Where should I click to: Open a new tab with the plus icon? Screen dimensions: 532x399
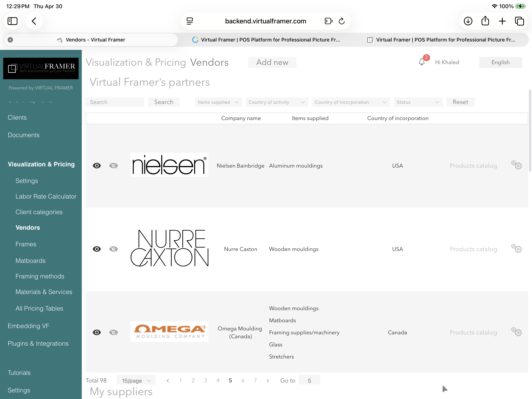[x=502, y=21]
